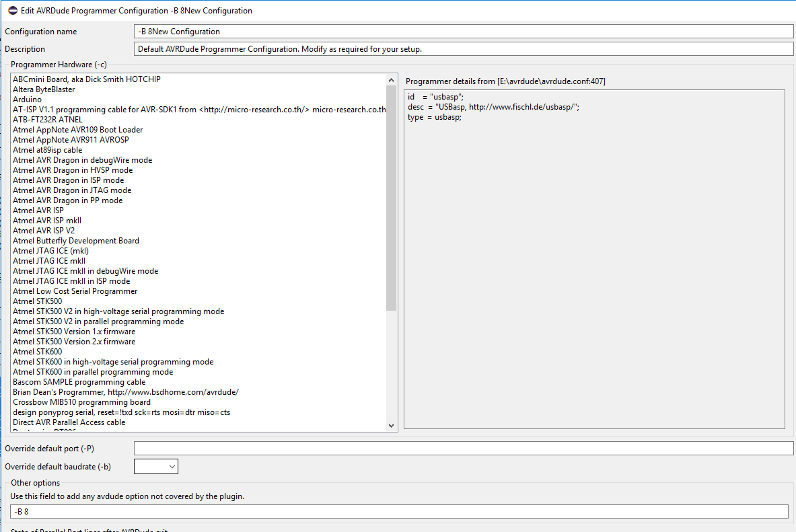Select Atmel JTAG ICE (mkI)
Screen dimensions: 796x532
[50, 251]
